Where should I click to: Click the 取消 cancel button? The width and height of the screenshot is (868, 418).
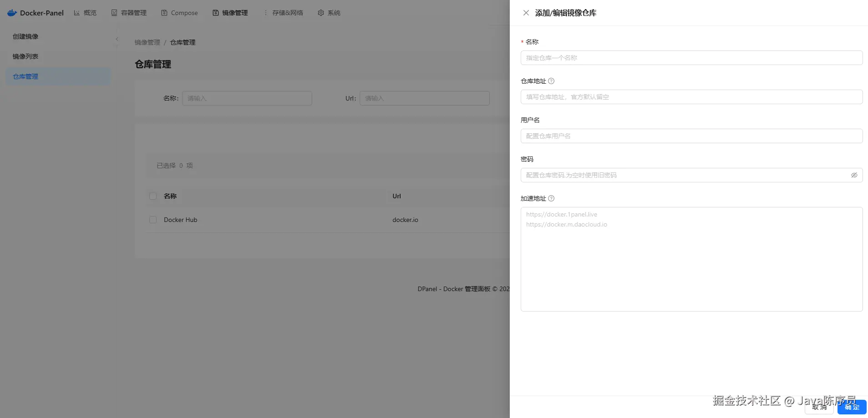click(x=819, y=407)
